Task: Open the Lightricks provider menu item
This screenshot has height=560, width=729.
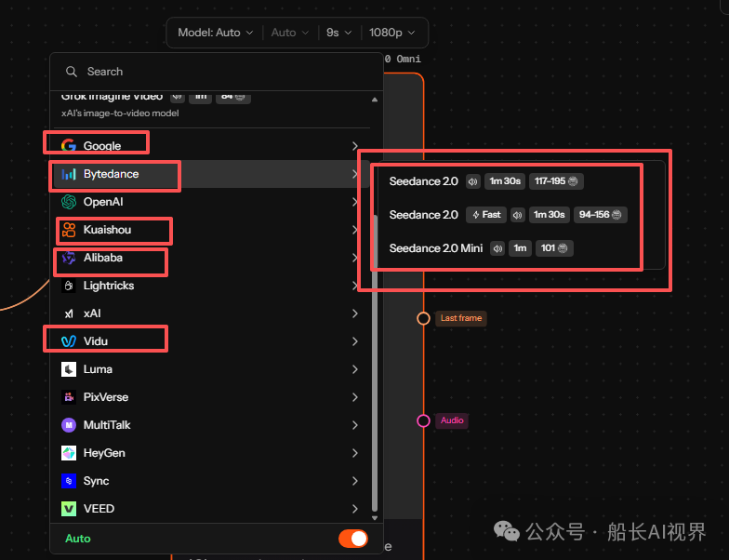Action: tap(212, 286)
